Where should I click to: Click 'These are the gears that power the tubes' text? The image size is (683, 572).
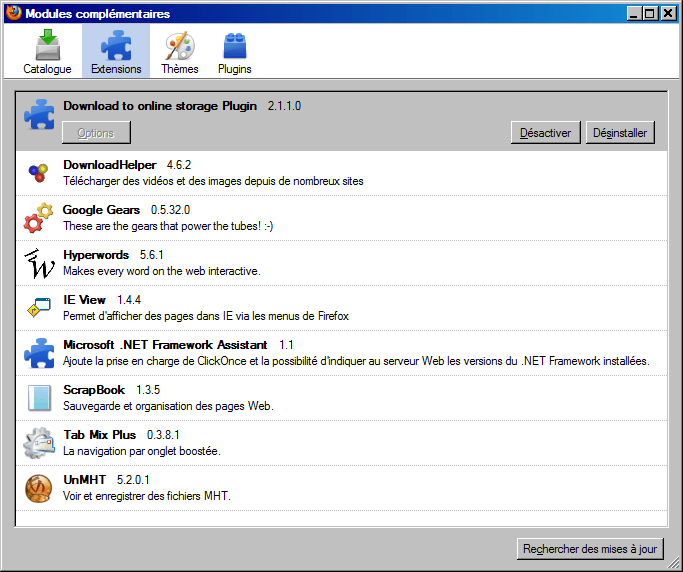point(168,226)
